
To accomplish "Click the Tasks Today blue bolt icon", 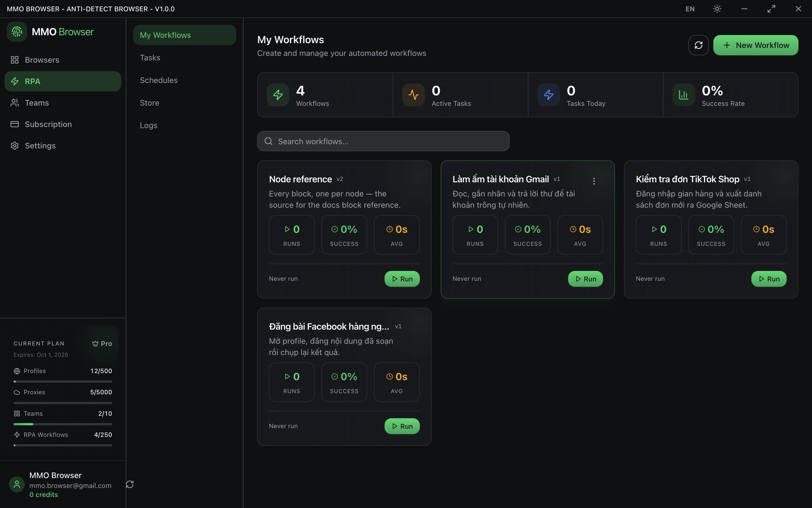I will 549,95.
